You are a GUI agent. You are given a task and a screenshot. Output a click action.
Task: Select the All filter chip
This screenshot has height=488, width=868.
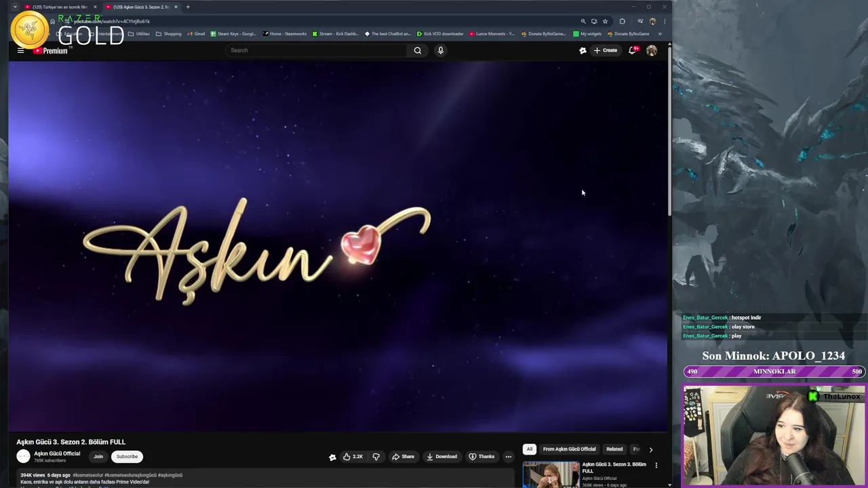(x=530, y=449)
